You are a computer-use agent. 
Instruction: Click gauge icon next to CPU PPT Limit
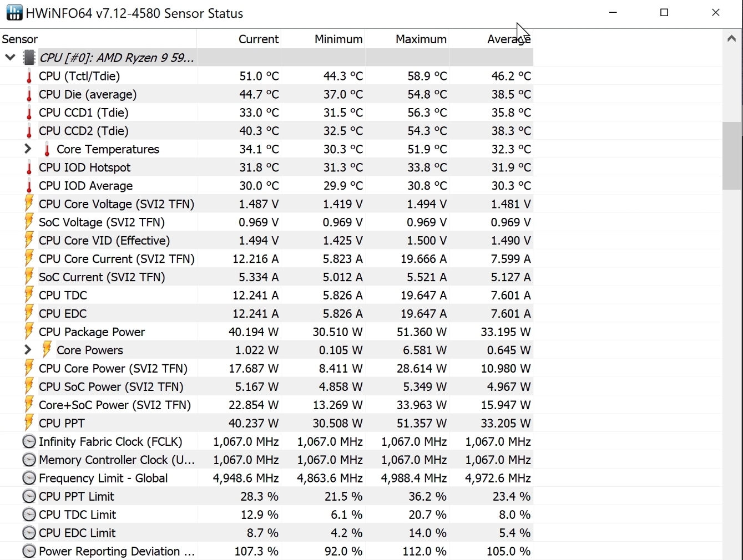(x=29, y=497)
